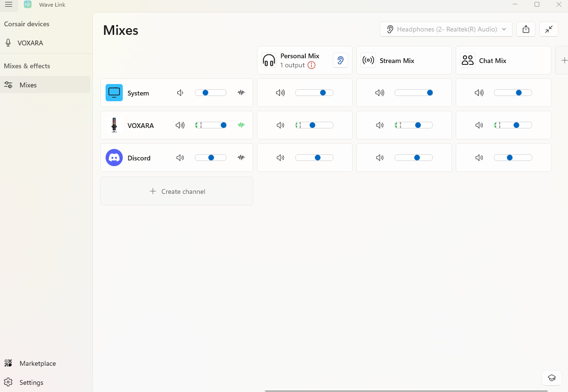The image size is (568, 392).
Task: Click the Discord channel icon
Action: (114, 158)
